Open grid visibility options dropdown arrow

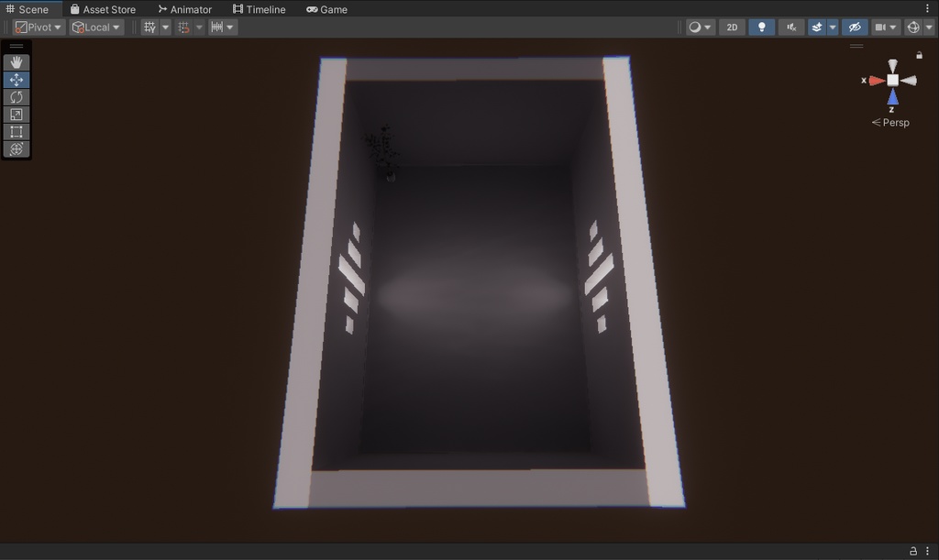pos(165,27)
